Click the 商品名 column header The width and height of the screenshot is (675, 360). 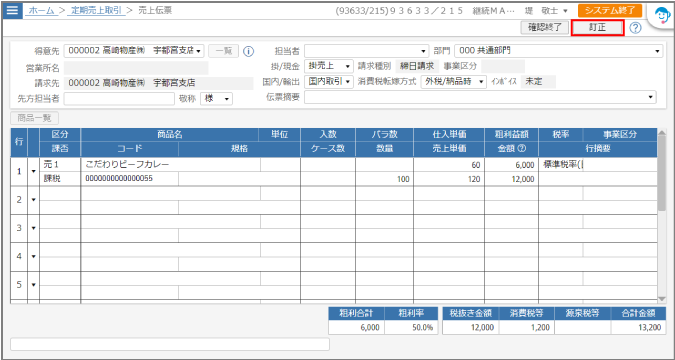[x=170, y=134]
